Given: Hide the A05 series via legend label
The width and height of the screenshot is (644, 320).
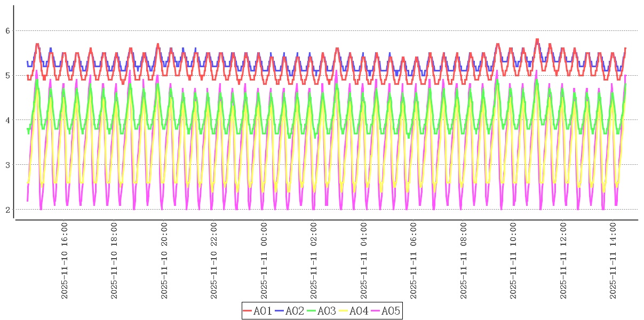Looking at the screenshot, I should (x=391, y=311).
